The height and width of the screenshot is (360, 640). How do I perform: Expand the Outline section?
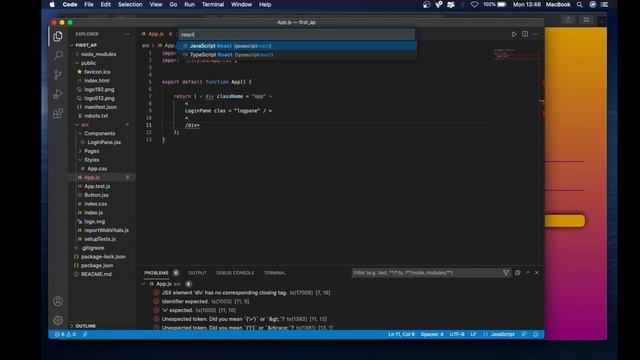coord(85,326)
